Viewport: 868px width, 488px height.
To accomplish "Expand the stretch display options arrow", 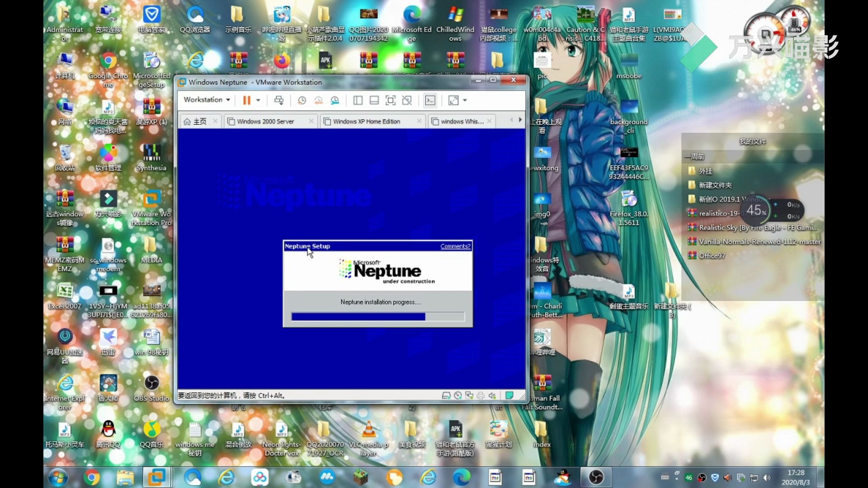I will coord(465,100).
